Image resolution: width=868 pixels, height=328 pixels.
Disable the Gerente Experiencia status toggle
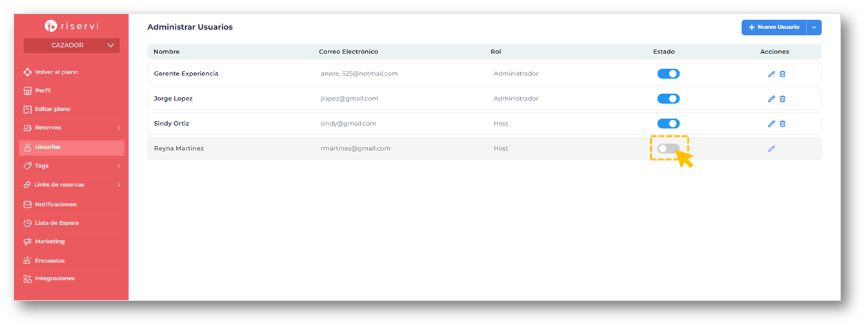click(x=669, y=74)
